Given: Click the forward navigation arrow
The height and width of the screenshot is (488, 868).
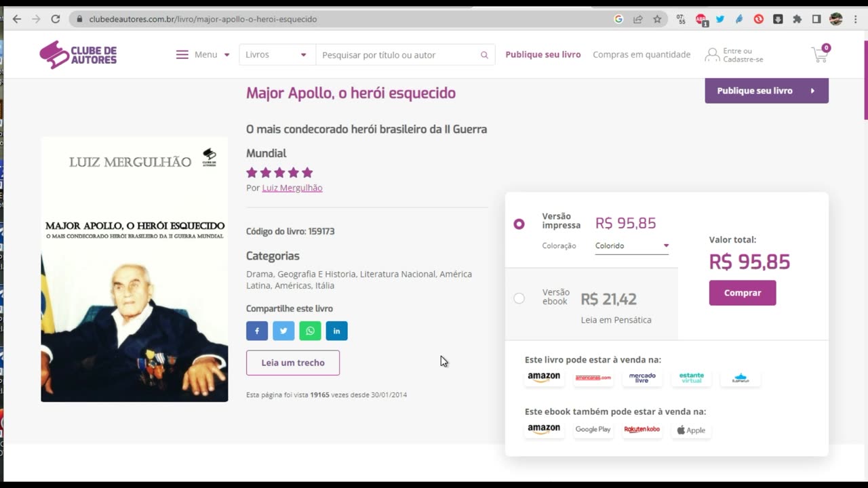Looking at the screenshot, I should click(x=36, y=19).
